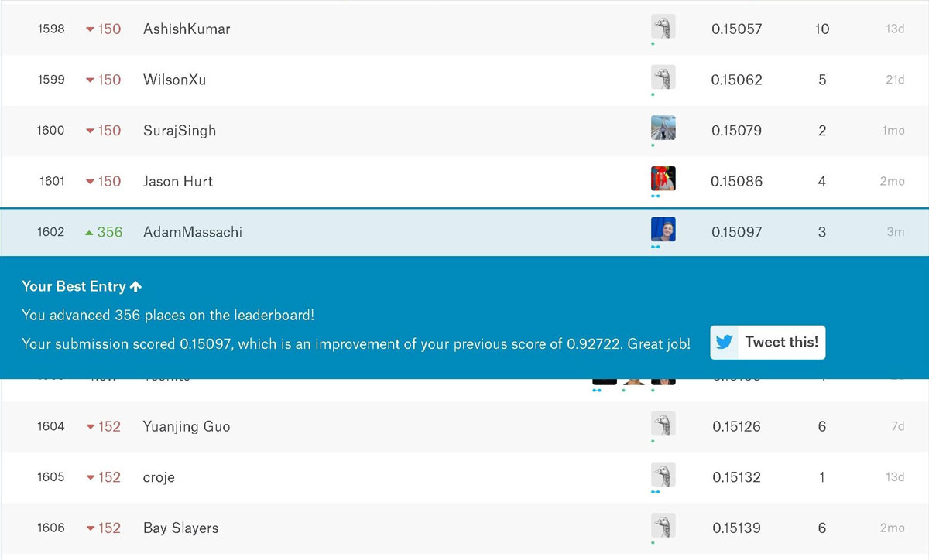Image resolution: width=929 pixels, height=560 pixels.
Task: Select the SurajSingh team name
Action: [180, 131]
